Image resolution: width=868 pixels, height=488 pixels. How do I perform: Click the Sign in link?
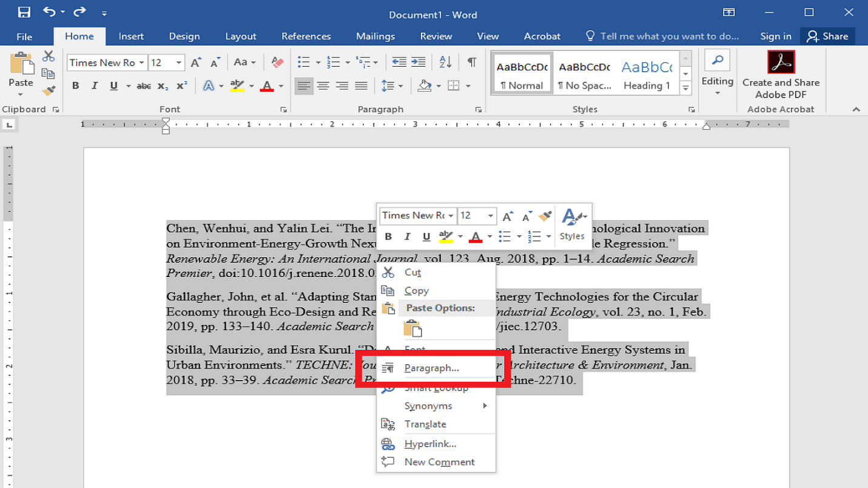tap(776, 36)
